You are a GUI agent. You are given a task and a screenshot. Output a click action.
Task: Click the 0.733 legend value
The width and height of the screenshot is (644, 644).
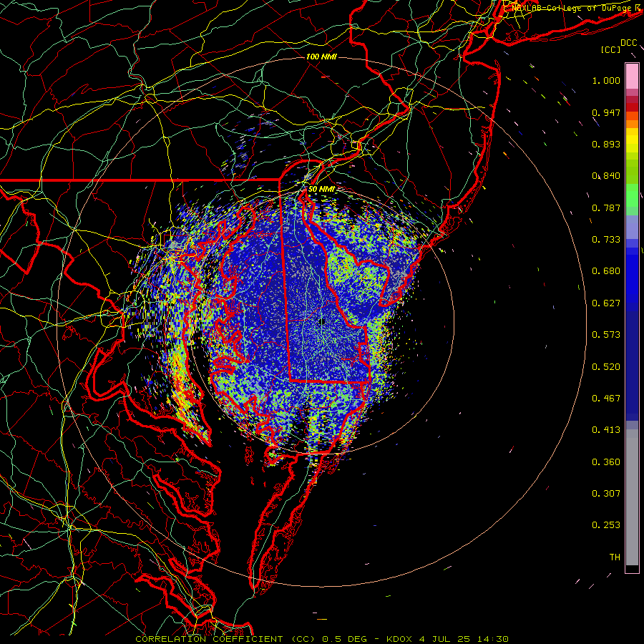point(606,240)
